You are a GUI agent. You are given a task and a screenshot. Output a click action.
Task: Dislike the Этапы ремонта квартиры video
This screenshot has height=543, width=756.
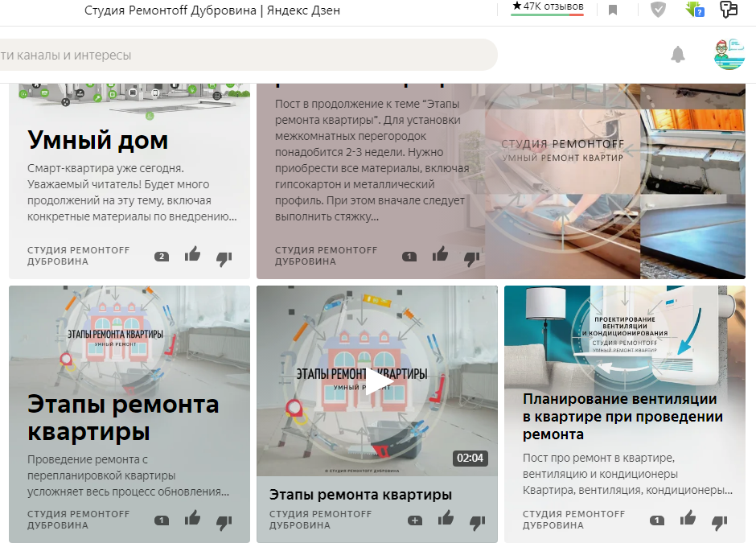pyautogui.click(x=477, y=522)
